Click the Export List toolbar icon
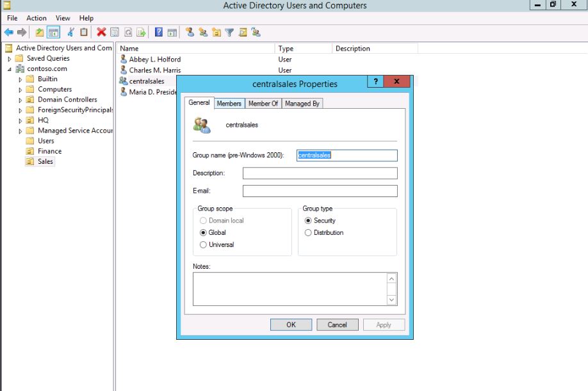Screen dimensions: 588x391 142,33
